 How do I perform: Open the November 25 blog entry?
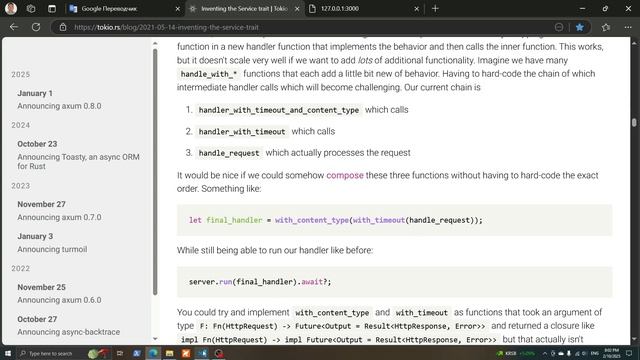(x=41, y=287)
